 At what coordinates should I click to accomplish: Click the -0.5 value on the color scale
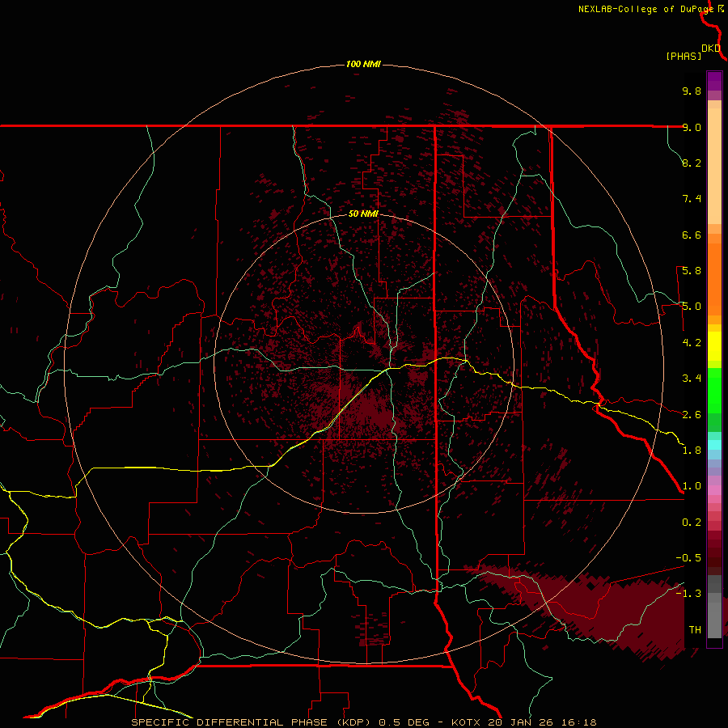(688, 558)
